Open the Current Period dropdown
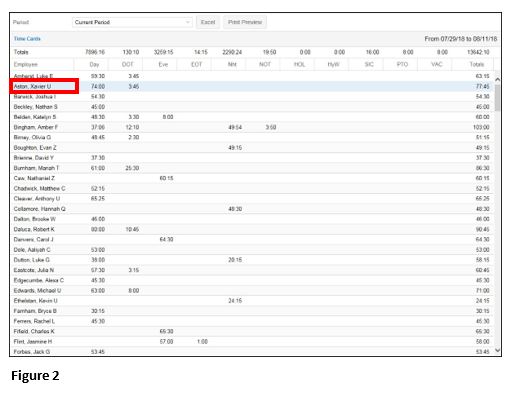This screenshot has width=512, height=393. pos(132,22)
